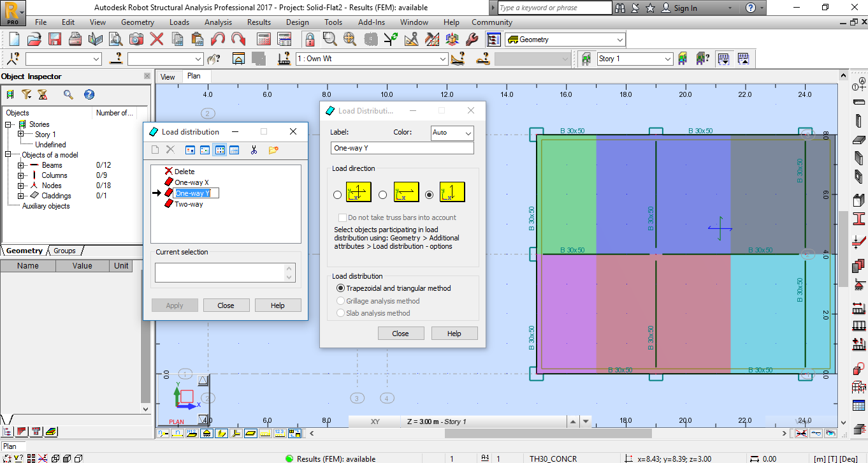Click the Current selection input box
The image size is (868, 463).
[x=225, y=273]
